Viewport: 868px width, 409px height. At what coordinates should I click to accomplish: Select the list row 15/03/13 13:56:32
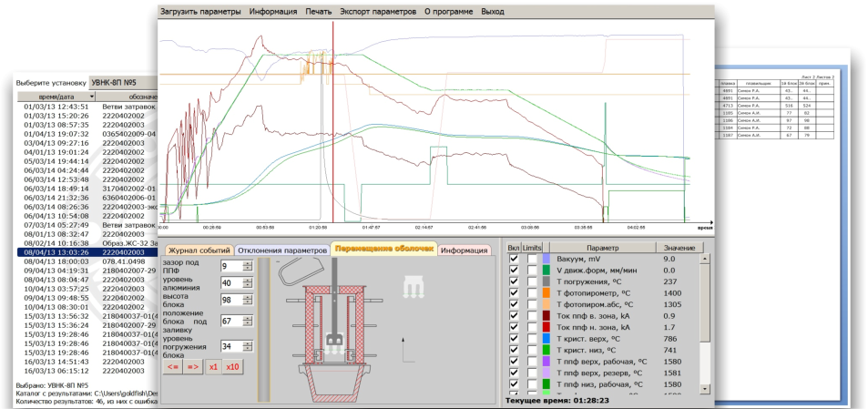pos(87,315)
